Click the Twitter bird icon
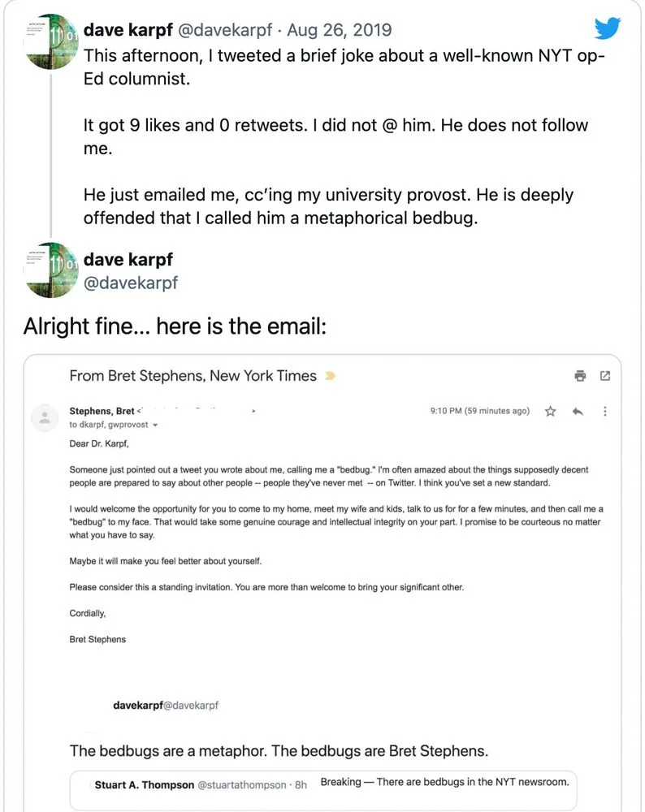 [607, 28]
